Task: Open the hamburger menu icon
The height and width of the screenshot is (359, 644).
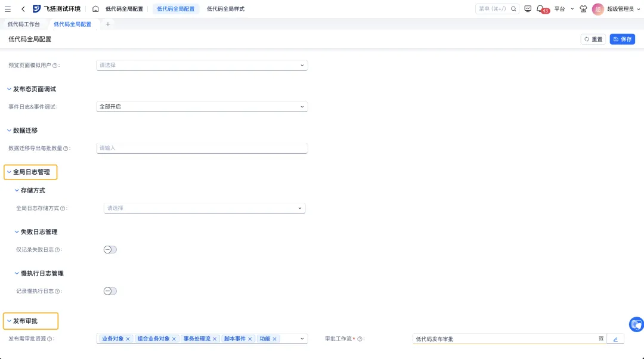Action: click(x=7, y=8)
